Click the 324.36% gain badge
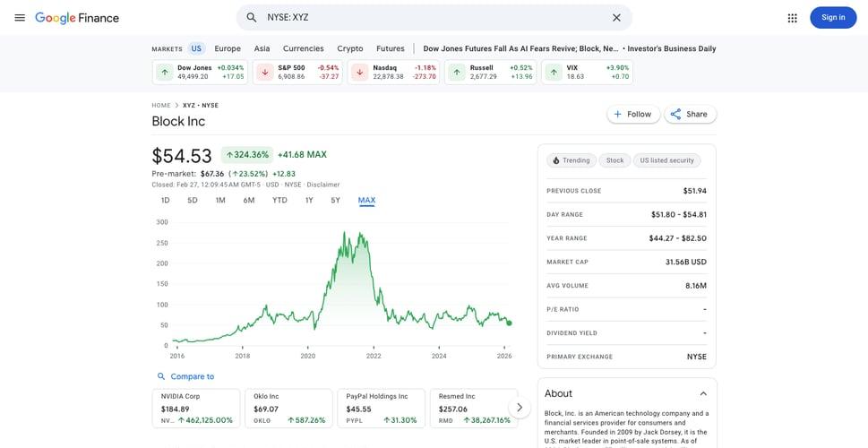This screenshot has height=448, width=868. (x=247, y=155)
